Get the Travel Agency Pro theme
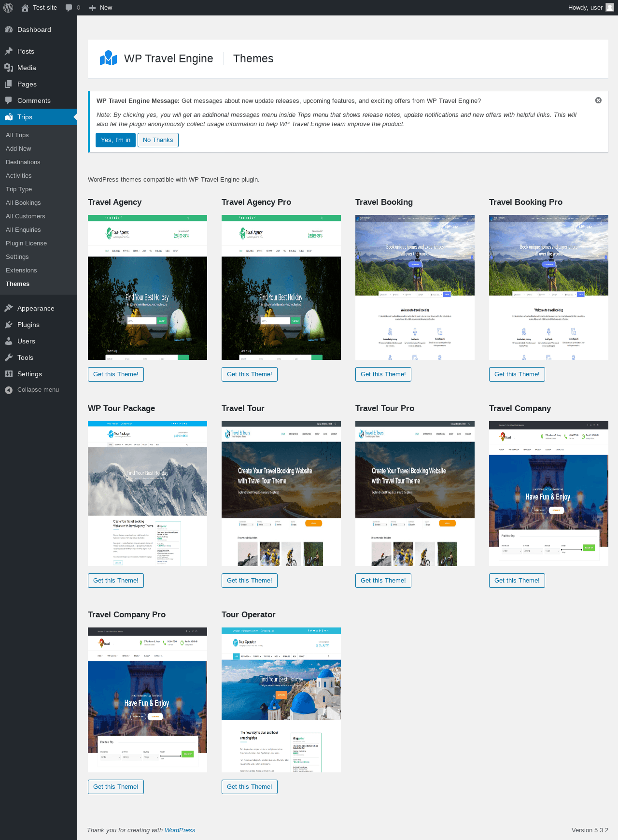The height and width of the screenshot is (840, 618). 250,374
